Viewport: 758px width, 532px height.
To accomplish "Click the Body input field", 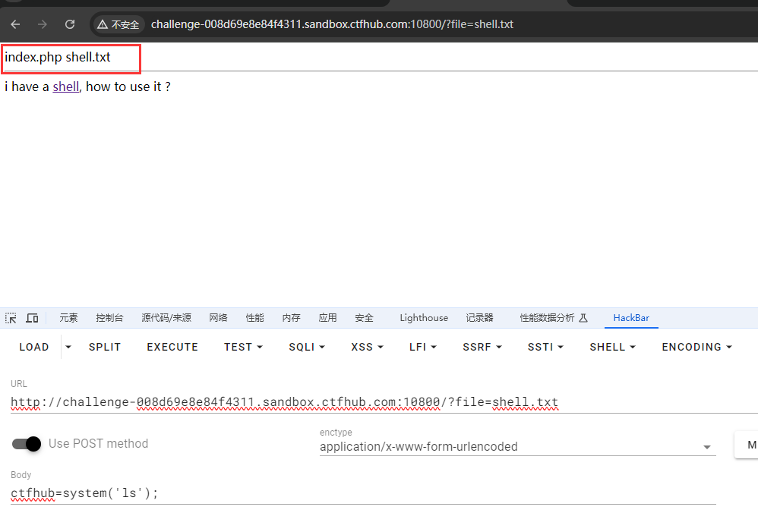I will click(x=363, y=493).
